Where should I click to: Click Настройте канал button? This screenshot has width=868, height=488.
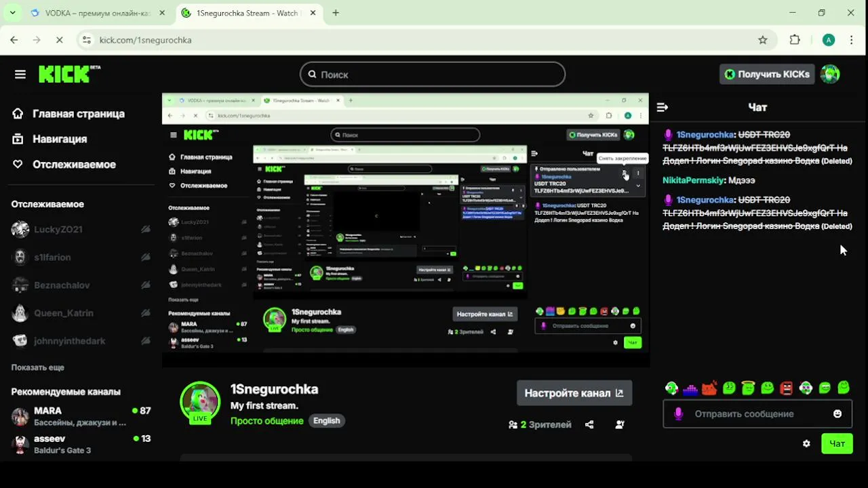[x=574, y=393]
